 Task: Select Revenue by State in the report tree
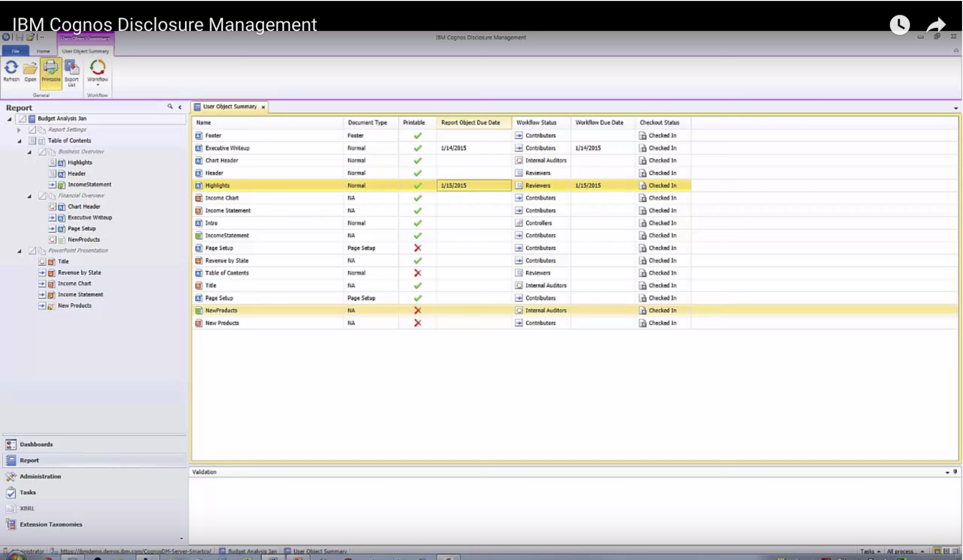(79, 272)
